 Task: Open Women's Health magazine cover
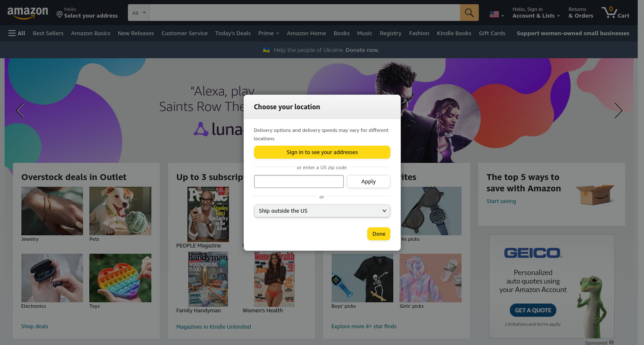(x=274, y=279)
